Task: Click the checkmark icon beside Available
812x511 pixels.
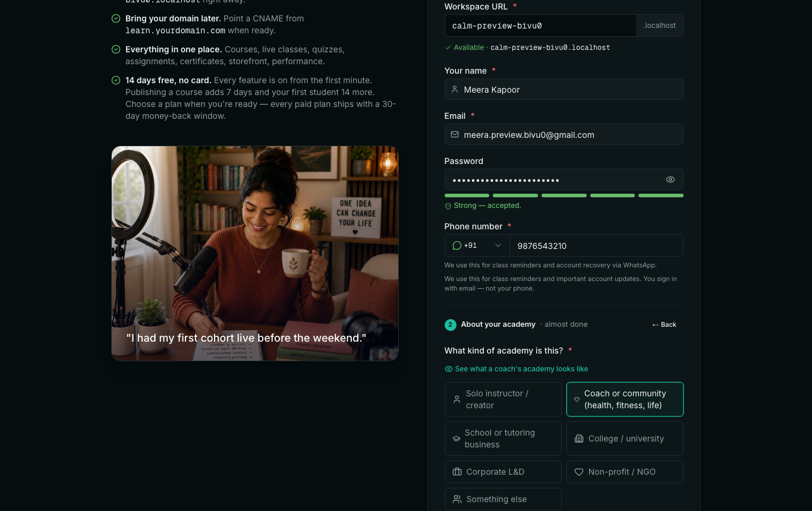Action: [x=448, y=48]
